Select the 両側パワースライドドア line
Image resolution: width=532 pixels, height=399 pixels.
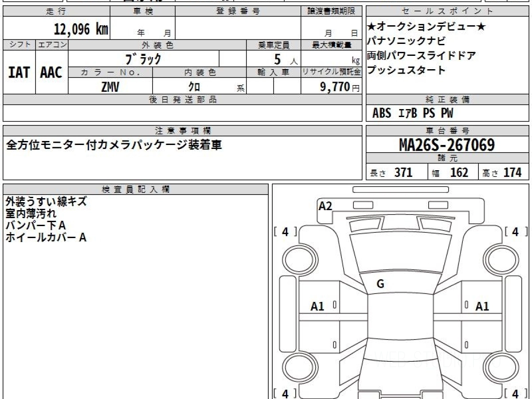(x=421, y=56)
